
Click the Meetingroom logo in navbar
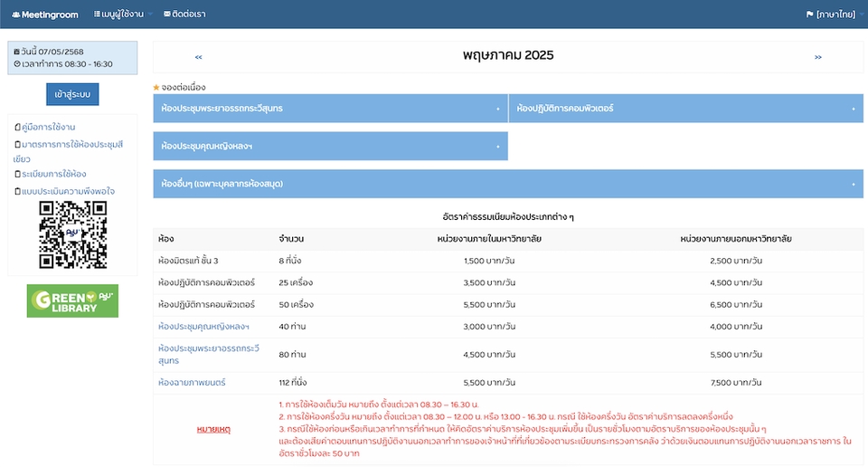45,14
